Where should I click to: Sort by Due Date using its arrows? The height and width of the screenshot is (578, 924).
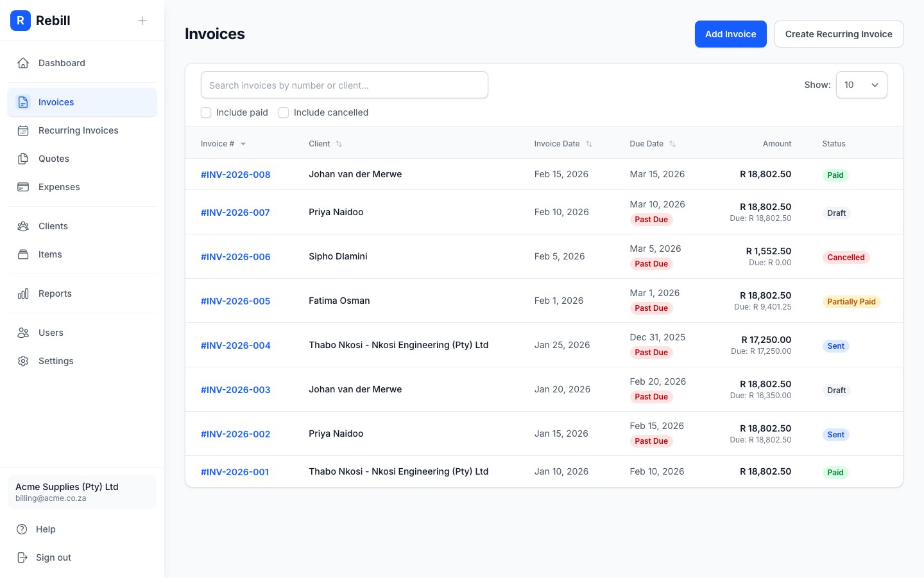pos(672,144)
